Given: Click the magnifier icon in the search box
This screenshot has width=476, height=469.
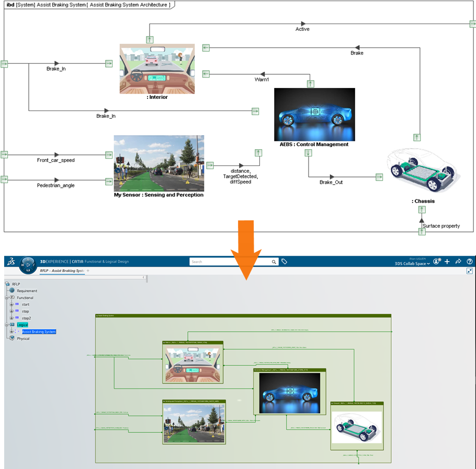Looking at the screenshot, I should [274, 262].
